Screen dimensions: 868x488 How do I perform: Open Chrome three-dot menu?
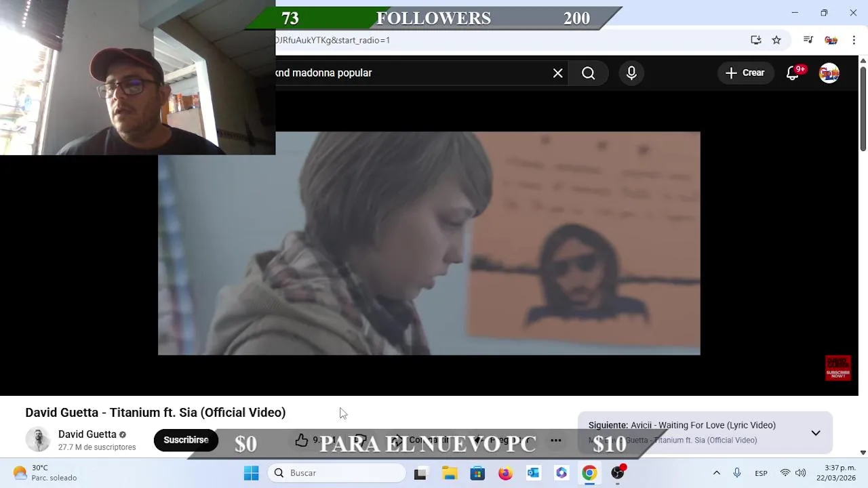(854, 40)
